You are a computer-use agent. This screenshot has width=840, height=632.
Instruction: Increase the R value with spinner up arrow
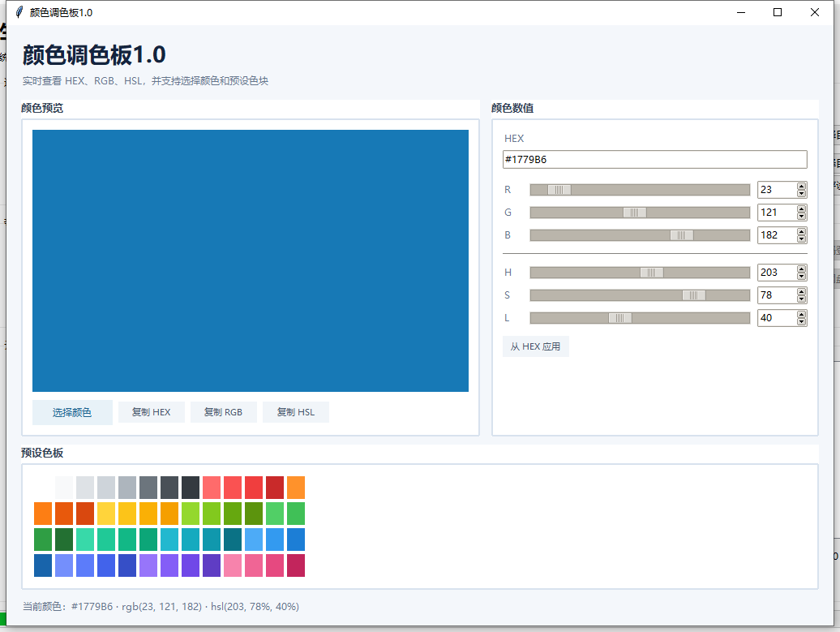point(801,186)
